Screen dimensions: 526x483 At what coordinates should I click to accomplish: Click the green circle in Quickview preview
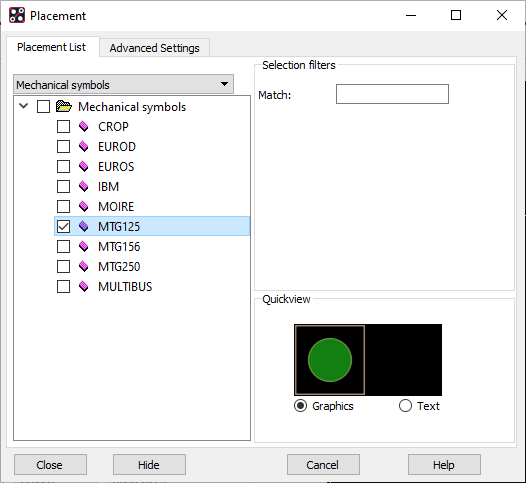[330, 360]
